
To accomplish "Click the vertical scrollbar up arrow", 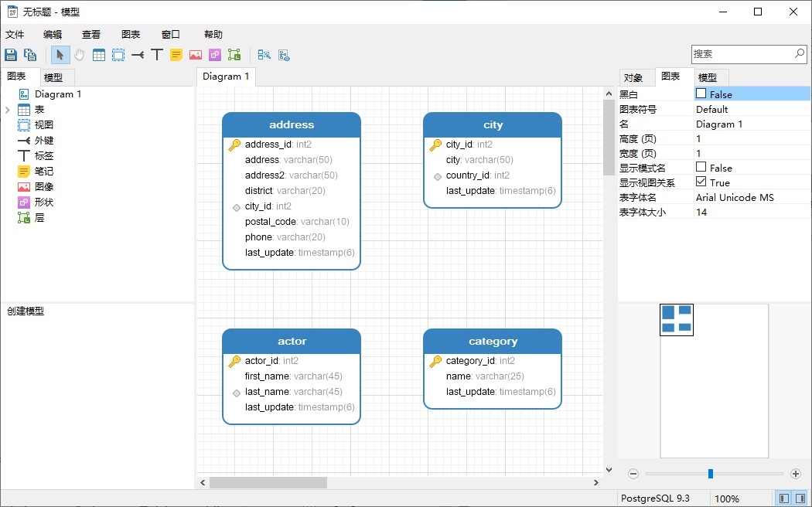I will click(x=609, y=94).
